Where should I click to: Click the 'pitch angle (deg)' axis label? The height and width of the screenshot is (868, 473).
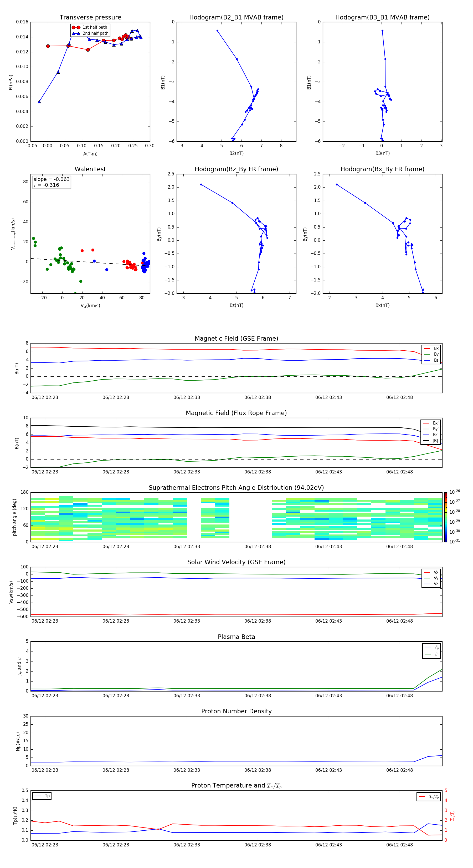pos(14,517)
